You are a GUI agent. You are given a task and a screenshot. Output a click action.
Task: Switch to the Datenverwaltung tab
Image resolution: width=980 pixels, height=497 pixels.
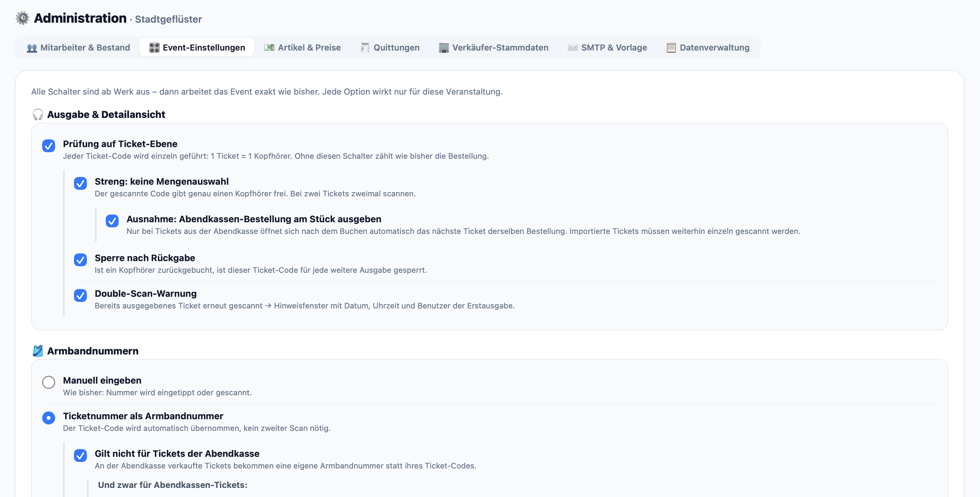(x=708, y=48)
